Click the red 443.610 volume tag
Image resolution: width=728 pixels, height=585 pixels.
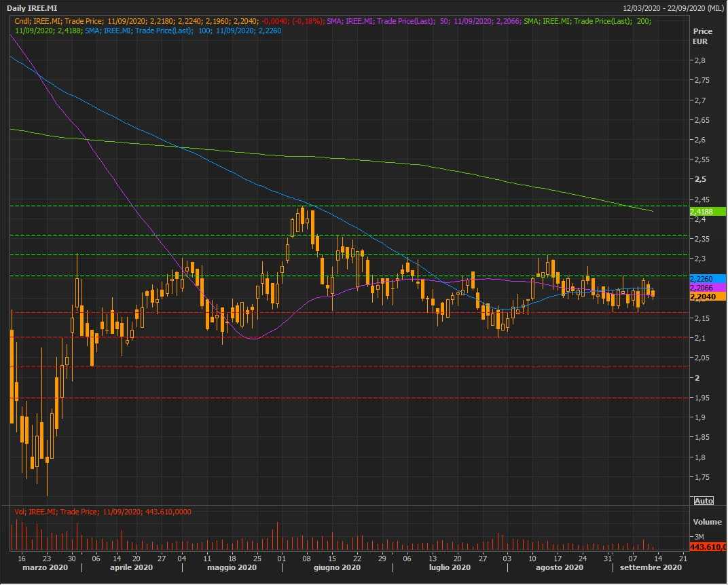[707, 546]
